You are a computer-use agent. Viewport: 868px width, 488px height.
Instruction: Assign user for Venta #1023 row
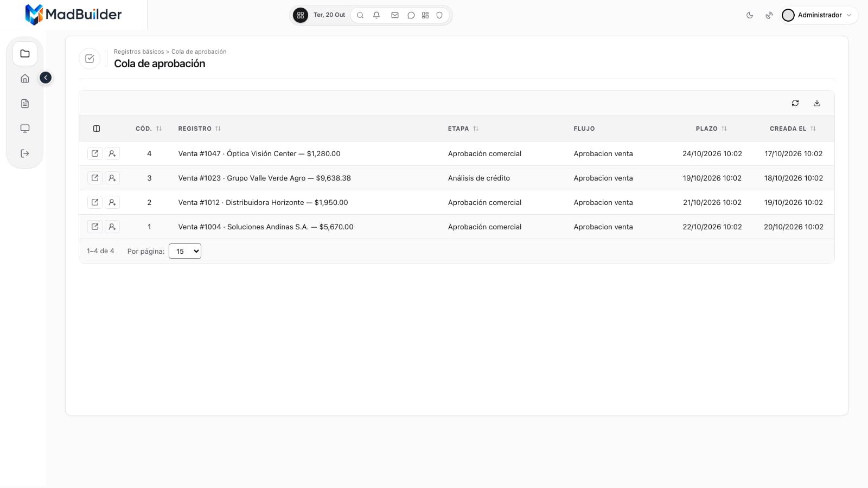[x=112, y=178]
